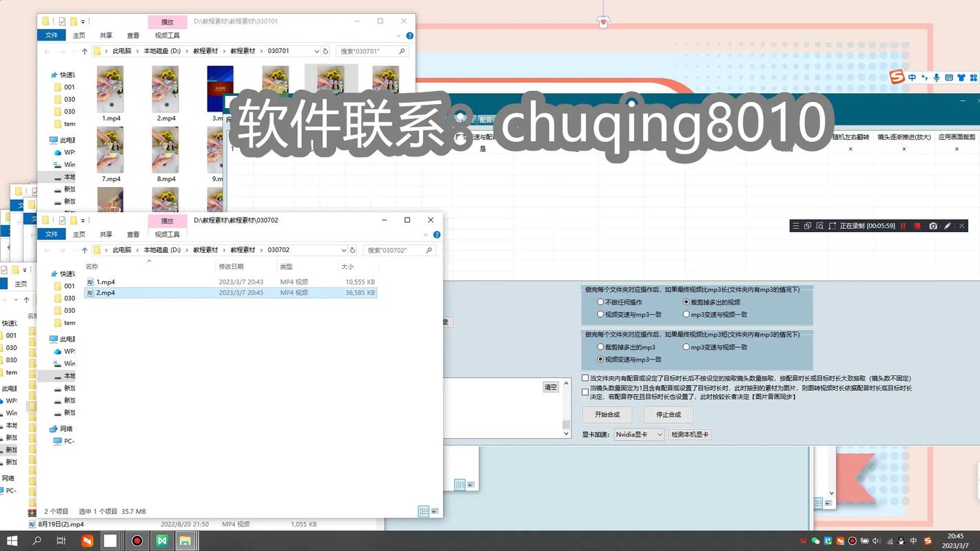
Task: Click WeChat icon in system tray
Action: click(816, 541)
